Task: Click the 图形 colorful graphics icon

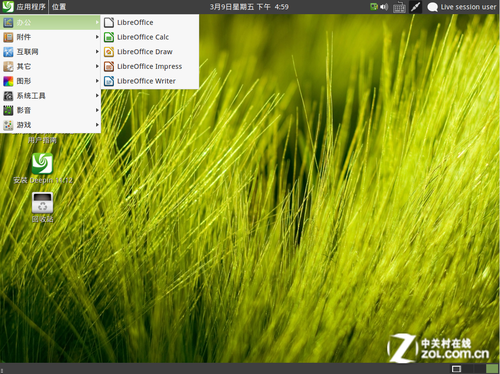Action: pyautogui.click(x=8, y=81)
